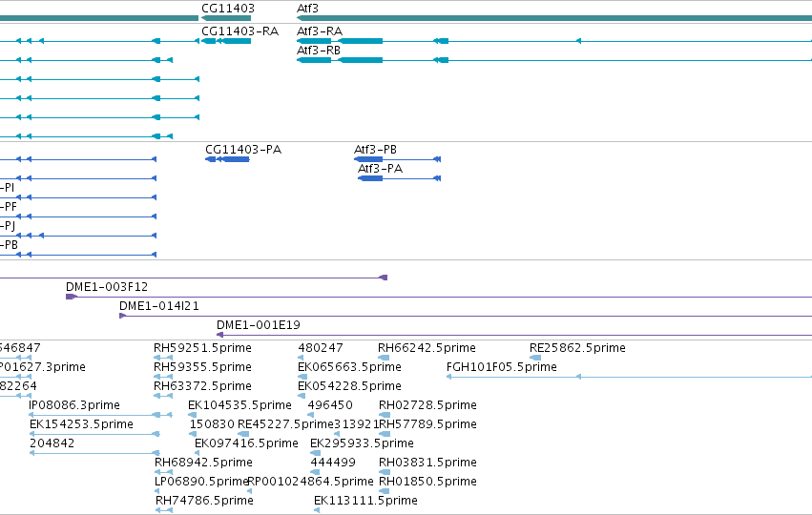This screenshot has height=515, width=812.
Task: Click the DME1-003F12 clone line
Action: tap(439, 298)
